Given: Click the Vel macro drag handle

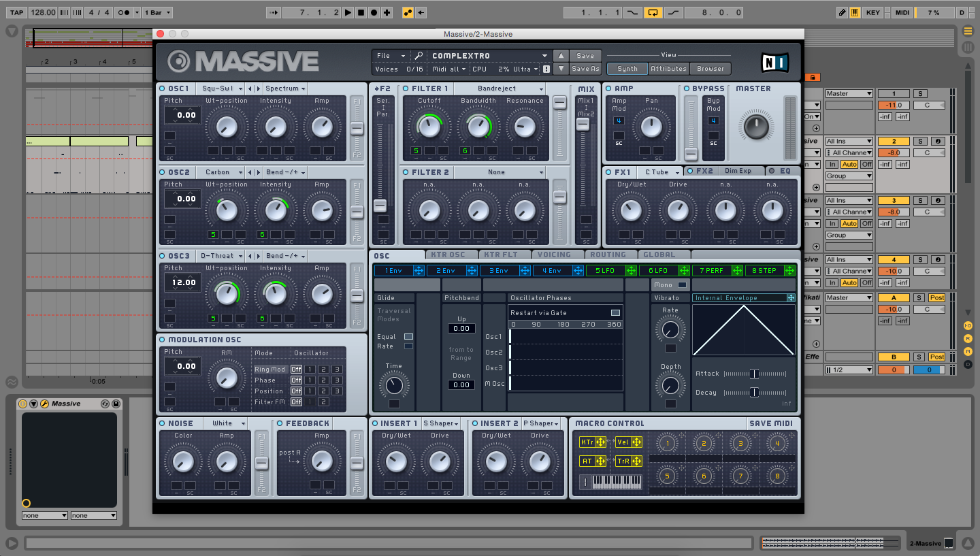Looking at the screenshot, I should pos(637,442).
